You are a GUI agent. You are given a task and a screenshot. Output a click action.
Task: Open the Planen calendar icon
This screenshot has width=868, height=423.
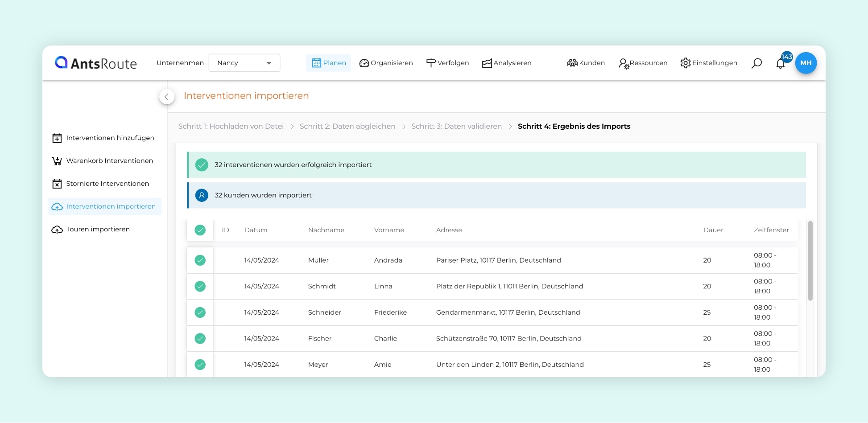click(x=317, y=63)
